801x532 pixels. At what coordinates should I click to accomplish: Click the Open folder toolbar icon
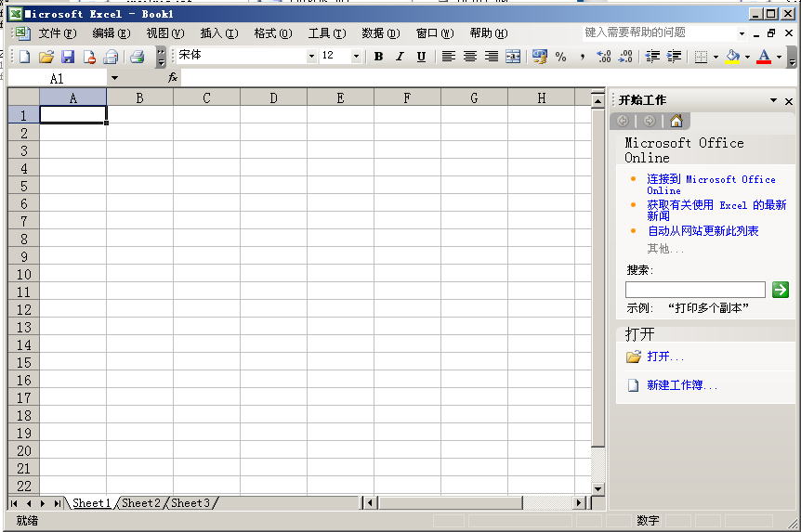coord(46,57)
